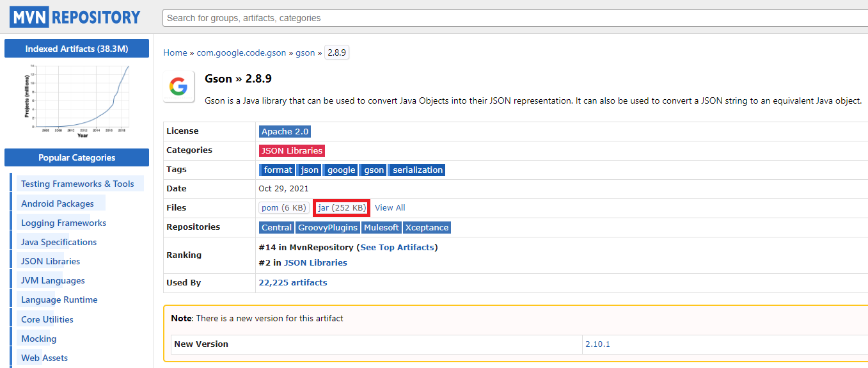Screen dimensions: 868x368
Task: Open the GroovyPlugins repository tag
Action: tap(328, 227)
